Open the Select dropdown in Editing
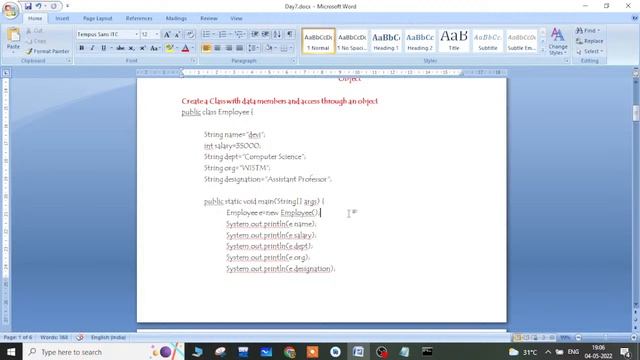 [589, 51]
